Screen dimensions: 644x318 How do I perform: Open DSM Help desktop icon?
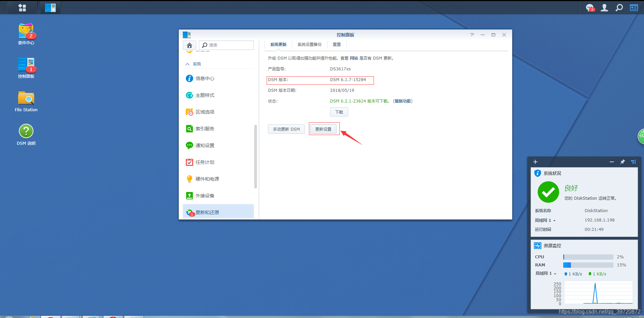coord(26,135)
